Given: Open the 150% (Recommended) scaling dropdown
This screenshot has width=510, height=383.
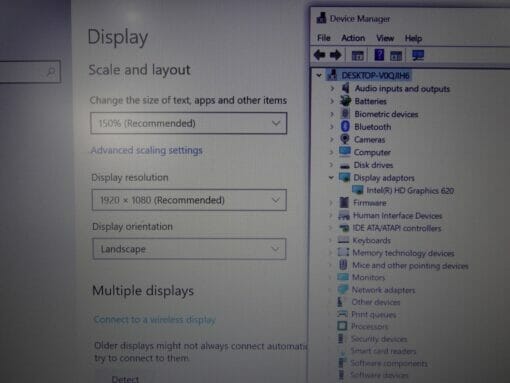Looking at the screenshot, I should point(189,123).
